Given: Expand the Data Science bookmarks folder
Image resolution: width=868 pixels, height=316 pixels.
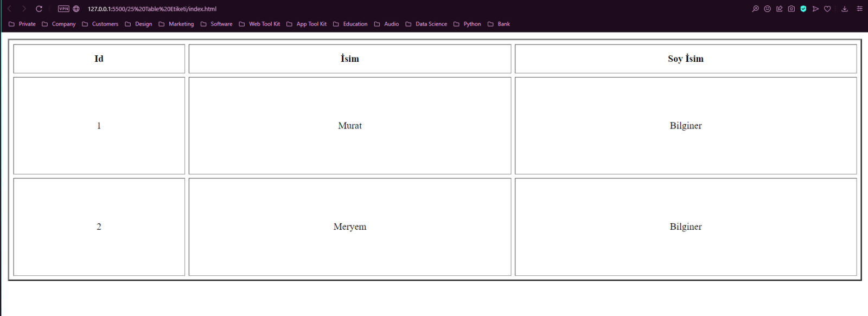Looking at the screenshot, I should tap(426, 24).
